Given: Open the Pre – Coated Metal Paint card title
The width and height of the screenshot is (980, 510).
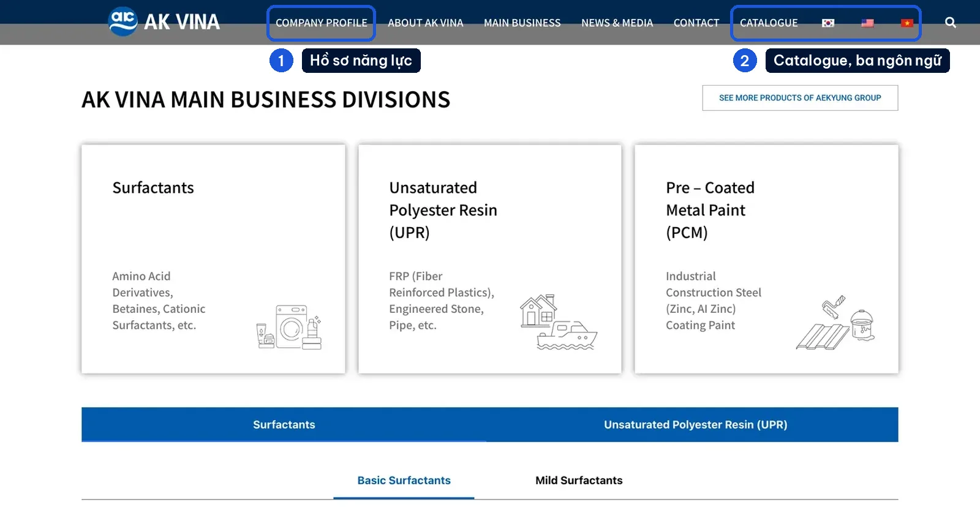Looking at the screenshot, I should point(710,210).
